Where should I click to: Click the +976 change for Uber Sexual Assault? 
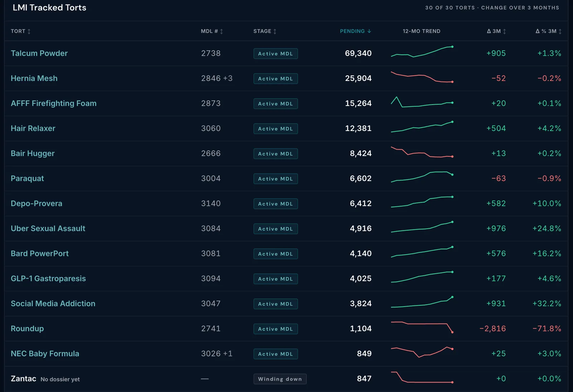(496, 228)
